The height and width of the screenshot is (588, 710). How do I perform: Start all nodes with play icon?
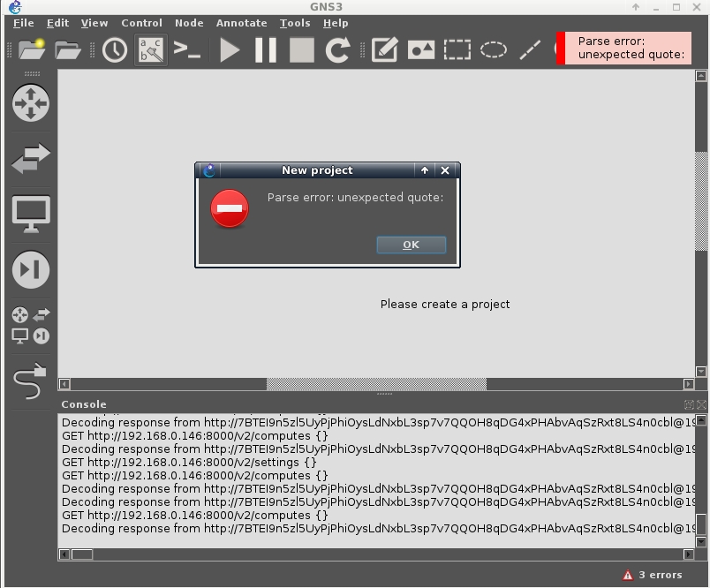(x=230, y=49)
